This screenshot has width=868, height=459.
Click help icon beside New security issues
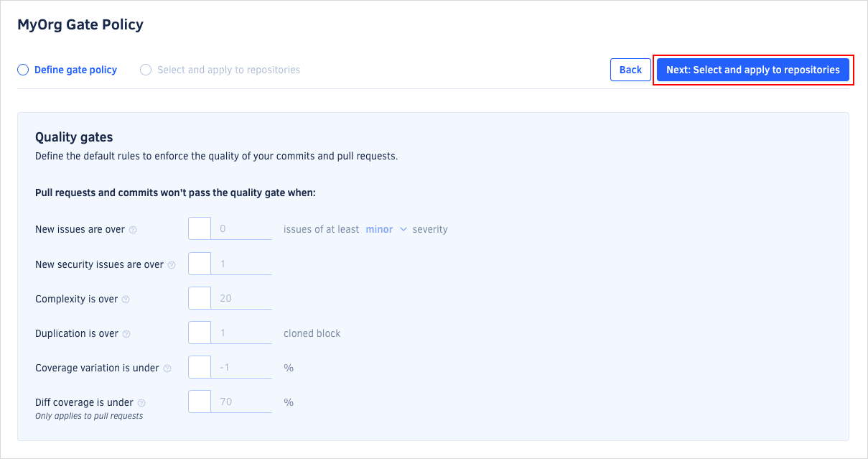[x=172, y=265]
